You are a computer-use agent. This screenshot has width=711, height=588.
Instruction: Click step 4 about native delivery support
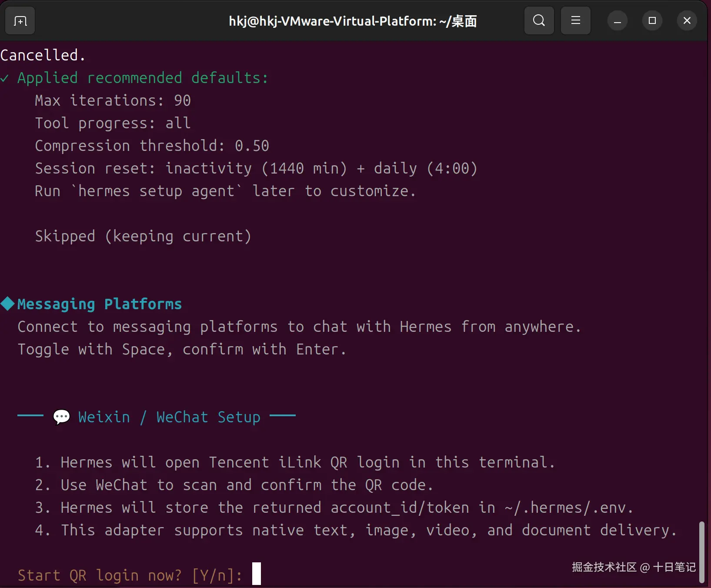click(356, 530)
